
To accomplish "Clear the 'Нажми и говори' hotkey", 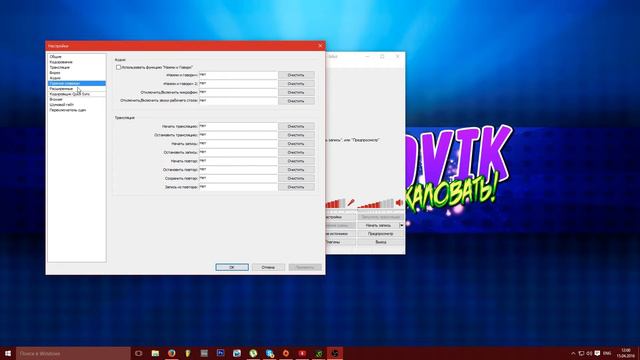I will (296, 75).
